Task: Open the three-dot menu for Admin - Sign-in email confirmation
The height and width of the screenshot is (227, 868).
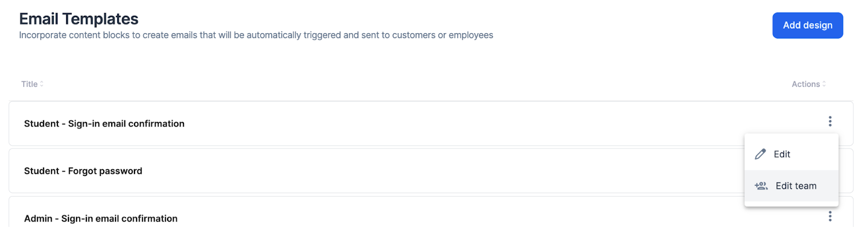Action: [x=829, y=217]
